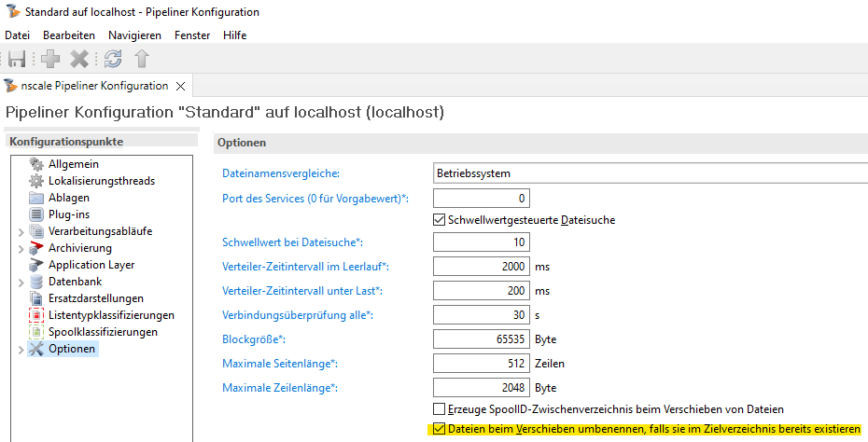Open the Bearbeiten menu
The image size is (868, 442).
(69, 35)
